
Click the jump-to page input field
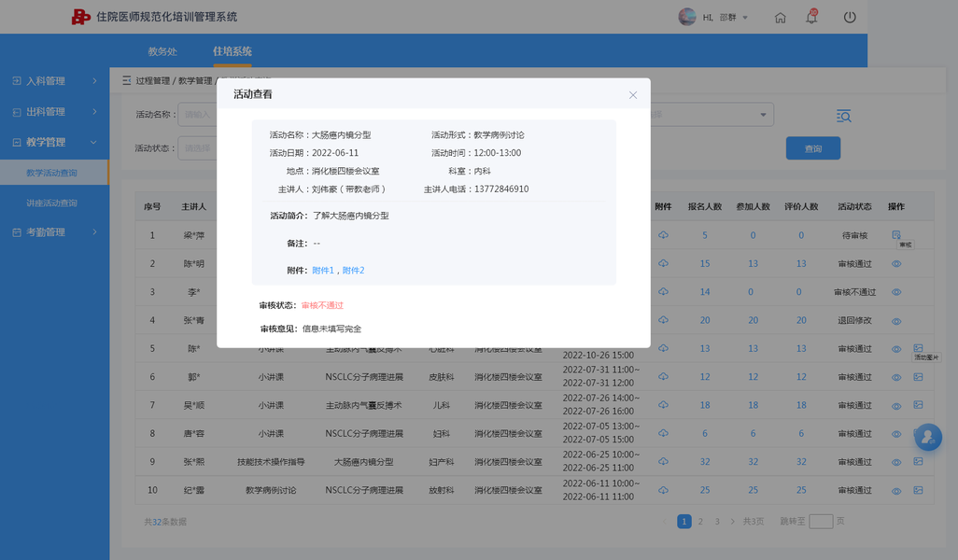tap(821, 522)
